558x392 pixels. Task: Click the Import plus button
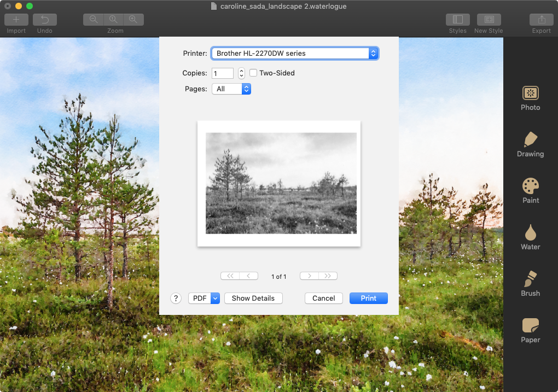(16, 20)
